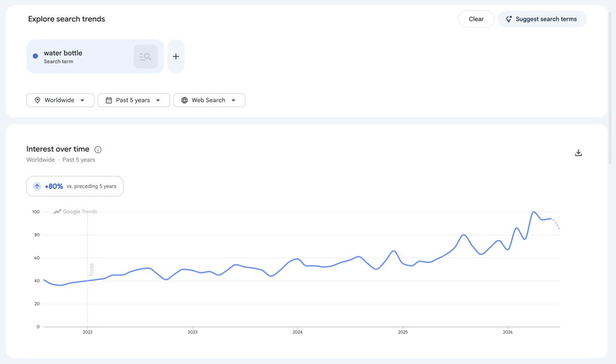Click the 2026 axis label

[508, 332]
